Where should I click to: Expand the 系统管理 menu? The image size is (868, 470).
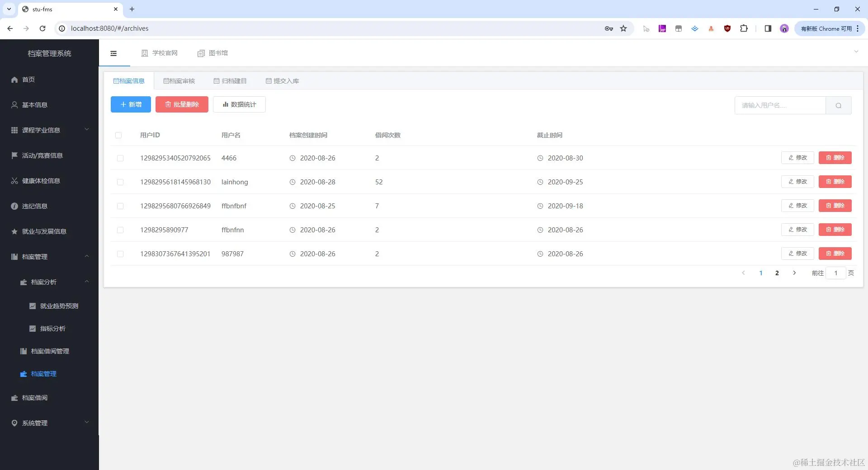49,423
